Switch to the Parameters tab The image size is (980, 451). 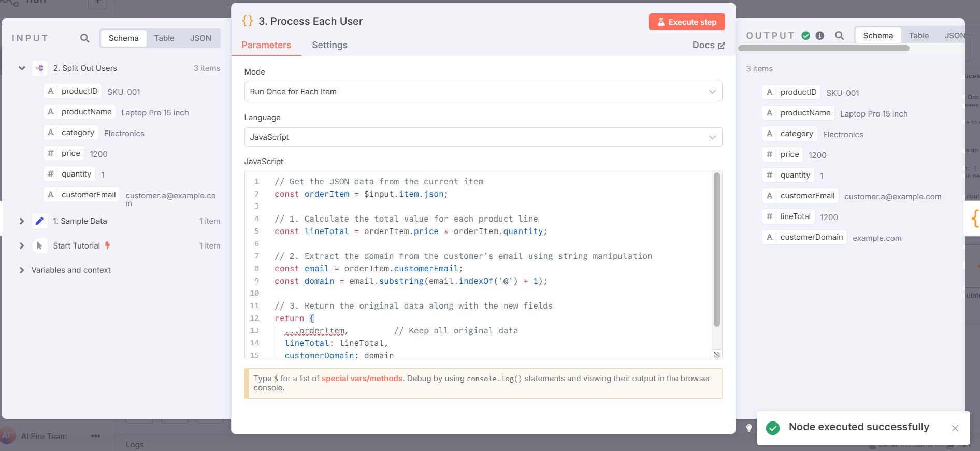pyautogui.click(x=266, y=45)
